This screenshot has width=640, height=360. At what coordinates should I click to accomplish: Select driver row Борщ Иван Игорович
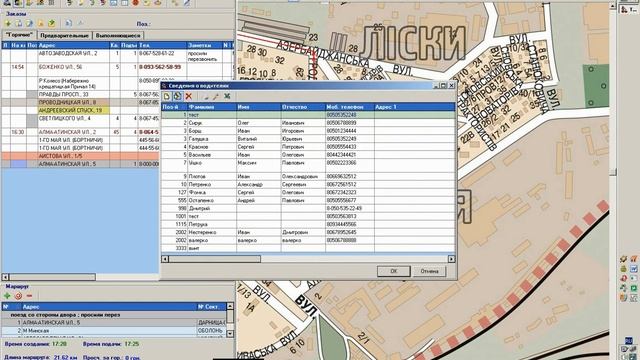(x=308, y=131)
